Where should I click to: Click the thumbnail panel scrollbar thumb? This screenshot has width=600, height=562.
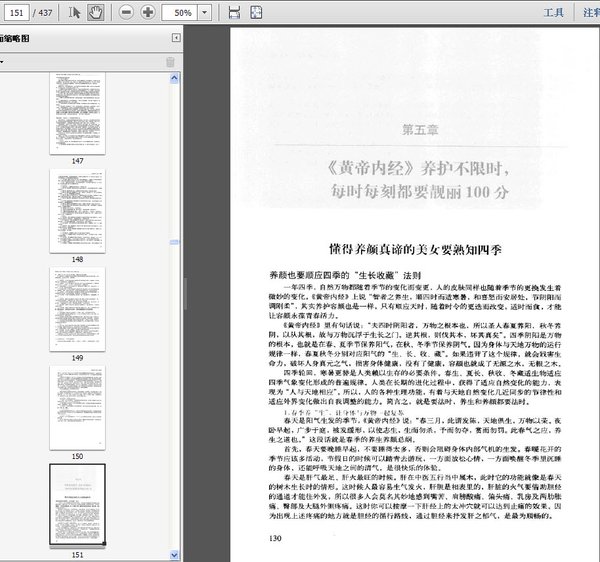click(x=174, y=242)
